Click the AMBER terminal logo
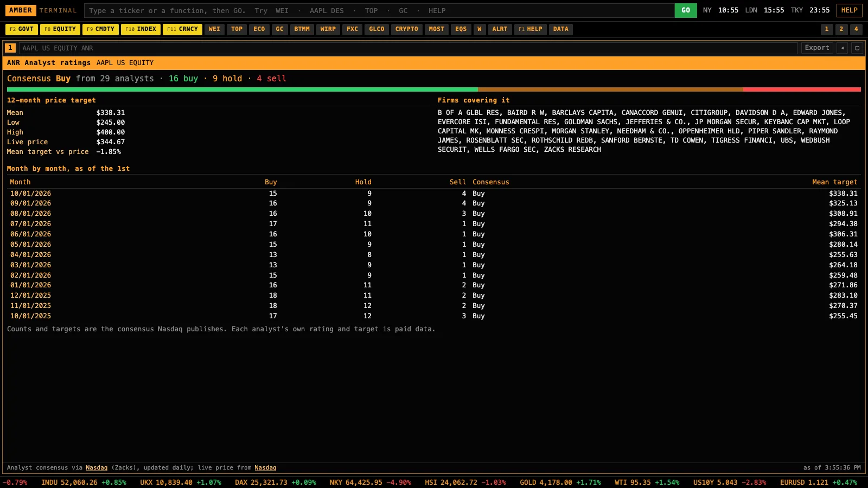This screenshot has height=488, width=868. [x=21, y=10]
